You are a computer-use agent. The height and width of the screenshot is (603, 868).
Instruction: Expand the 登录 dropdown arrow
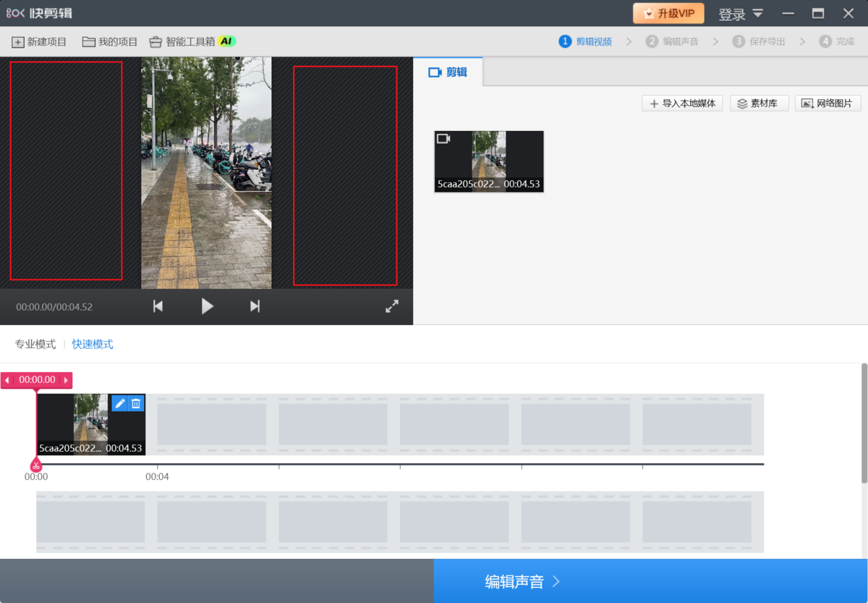757,13
